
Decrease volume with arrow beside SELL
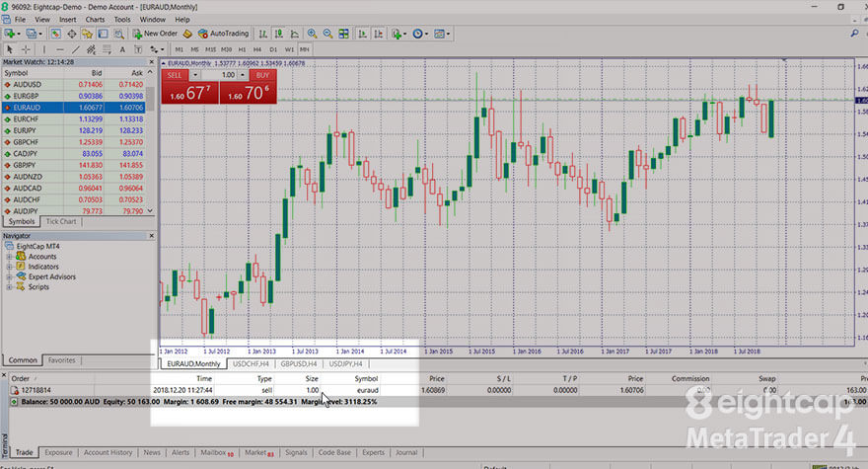[x=195, y=75]
